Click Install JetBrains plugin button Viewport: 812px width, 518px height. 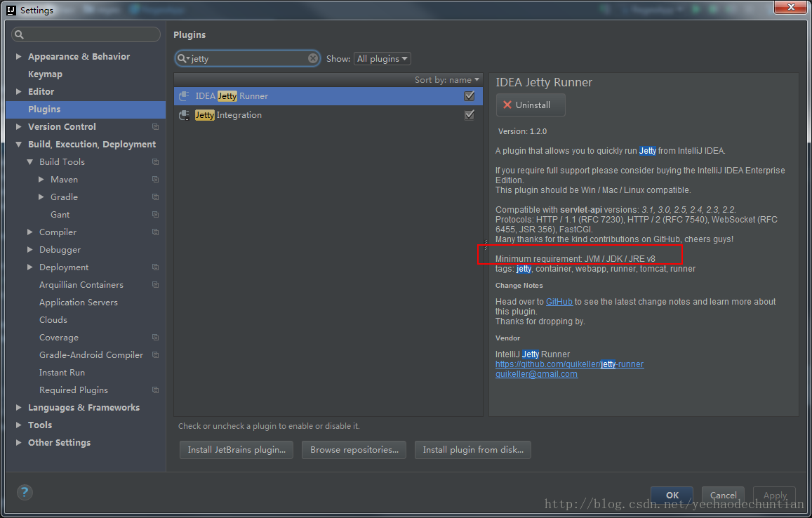[237, 450]
